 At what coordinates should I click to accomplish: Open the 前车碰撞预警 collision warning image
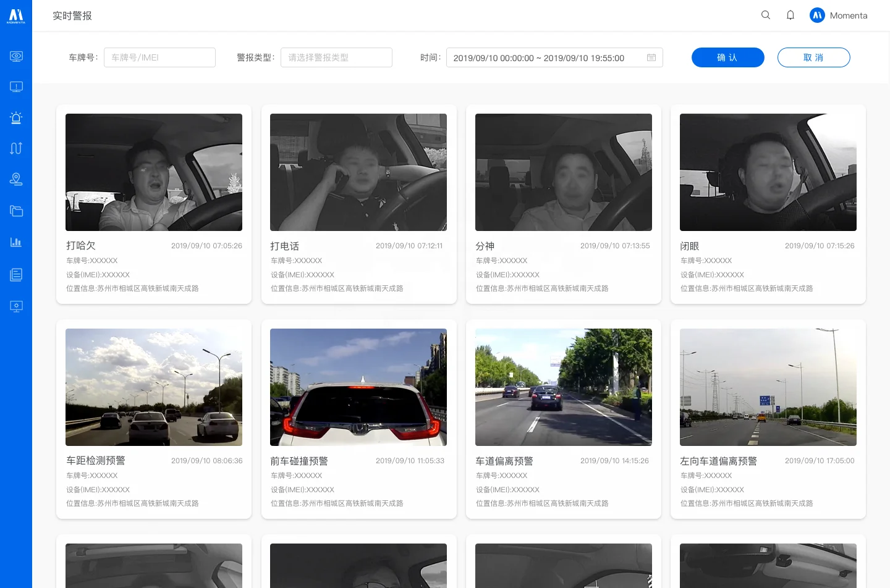358,387
